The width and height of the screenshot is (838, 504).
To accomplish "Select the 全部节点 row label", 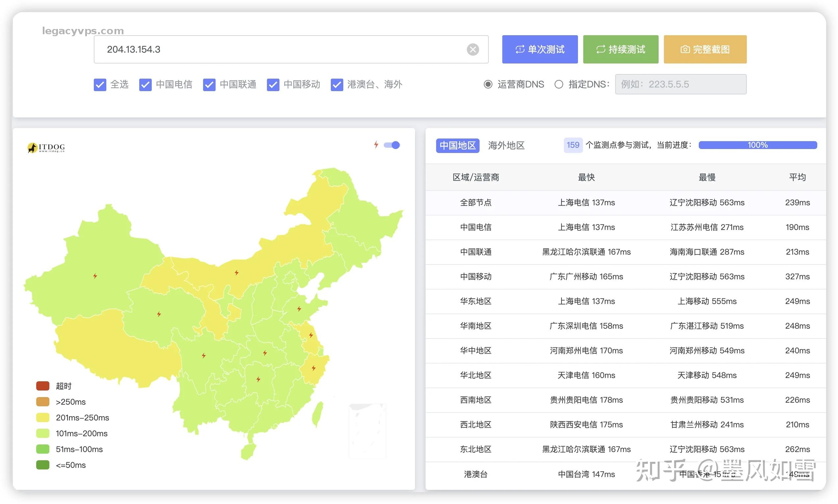I will 476,203.
